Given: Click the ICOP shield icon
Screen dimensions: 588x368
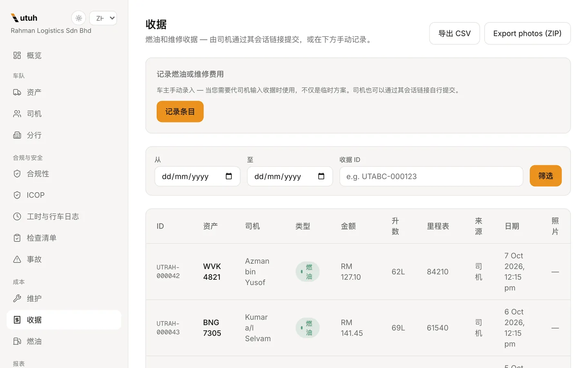Looking at the screenshot, I should click(17, 195).
